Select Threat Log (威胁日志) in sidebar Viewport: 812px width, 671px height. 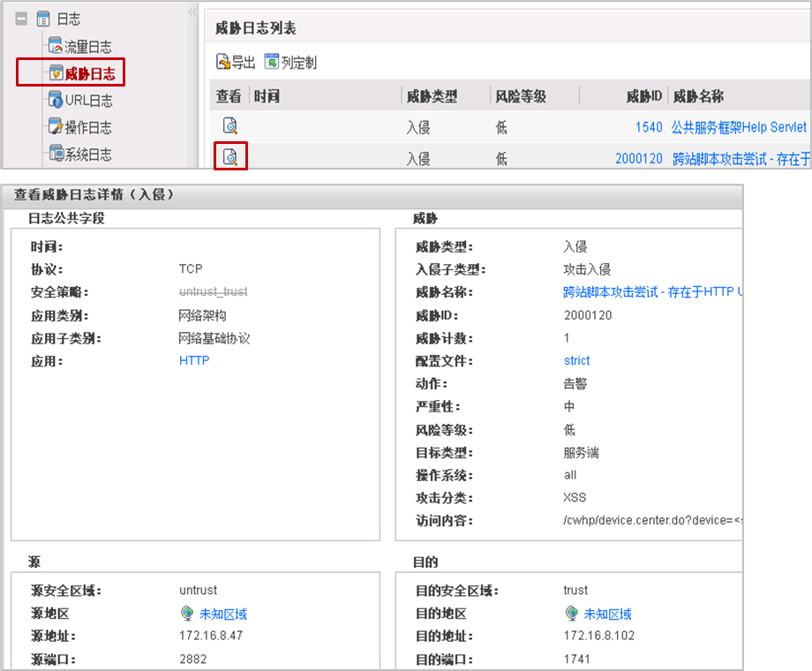point(88,73)
